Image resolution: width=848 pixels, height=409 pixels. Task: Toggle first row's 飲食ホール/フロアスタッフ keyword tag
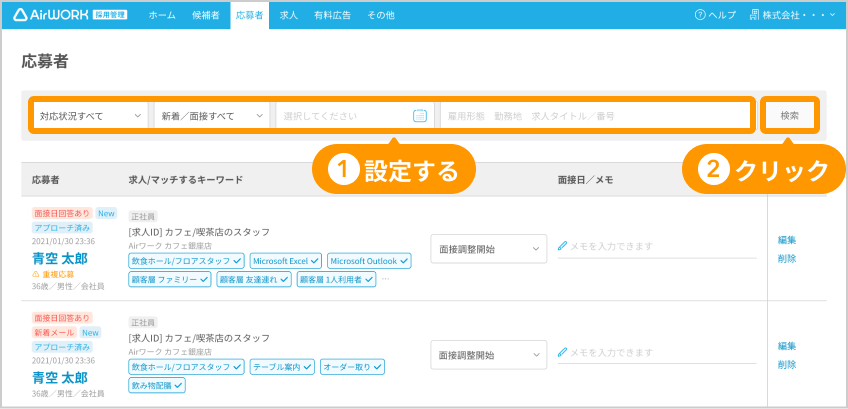[x=187, y=261]
